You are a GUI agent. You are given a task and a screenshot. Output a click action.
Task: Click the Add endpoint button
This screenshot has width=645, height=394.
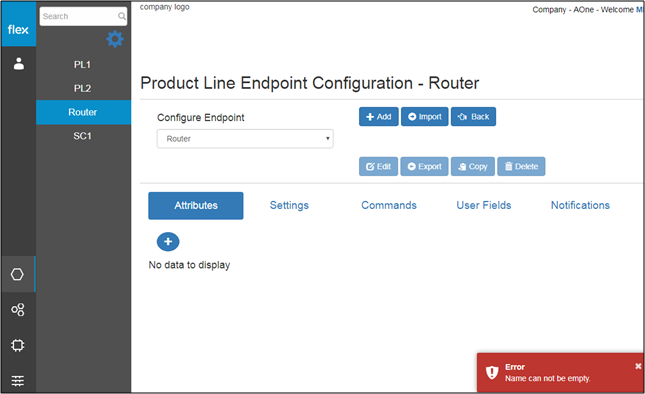pyautogui.click(x=378, y=117)
